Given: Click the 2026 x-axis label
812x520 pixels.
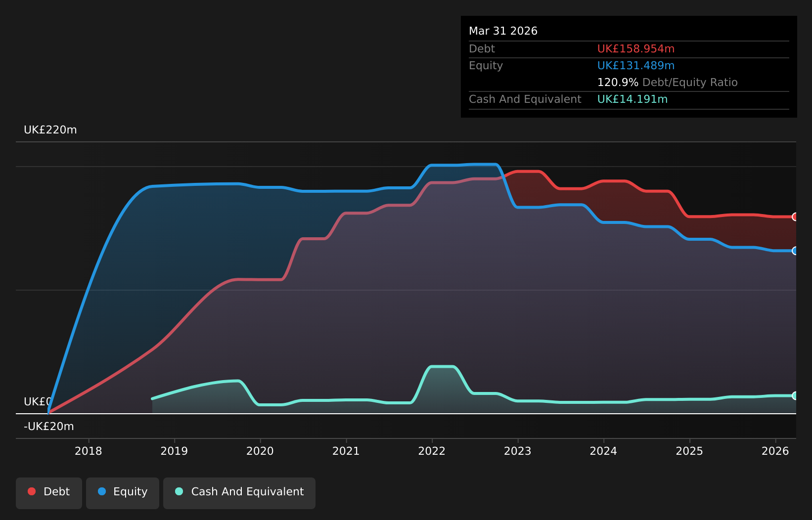Looking at the screenshot, I should pos(775,451).
